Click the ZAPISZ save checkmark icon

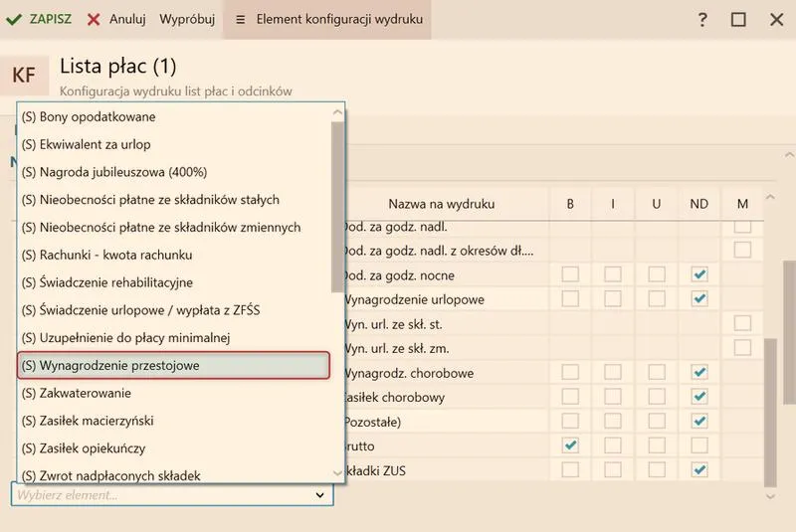click(x=15, y=19)
